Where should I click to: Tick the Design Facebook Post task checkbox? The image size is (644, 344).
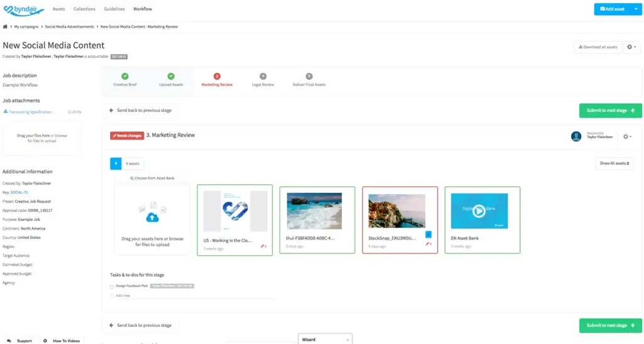(112, 287)
